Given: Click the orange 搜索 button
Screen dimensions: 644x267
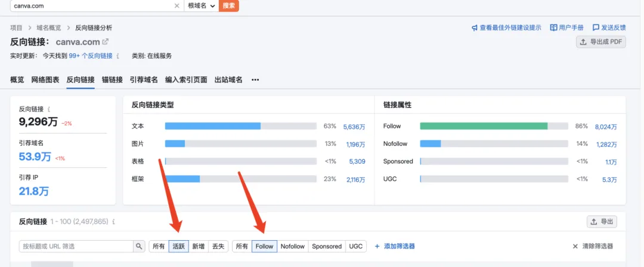Looking at the screenshot, I should [x=229, y=6].
